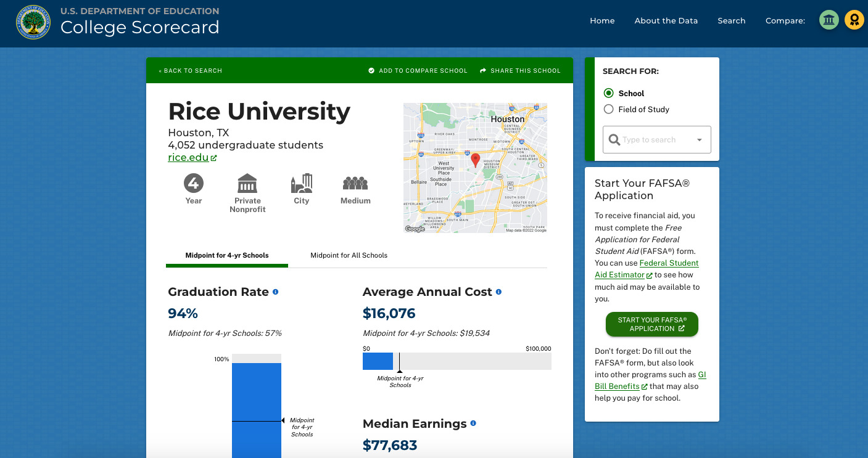Open Graduation Rate info tooltip icon

click(x=276, y=292)
